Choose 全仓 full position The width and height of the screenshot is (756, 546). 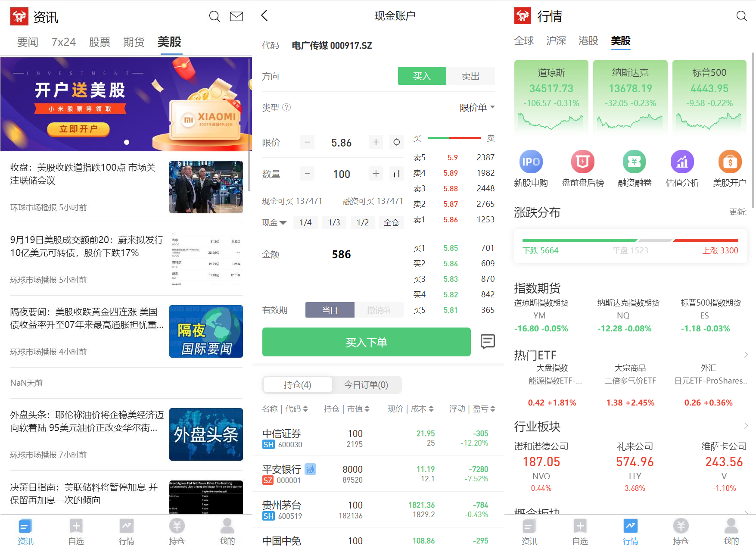coord(391,222)
